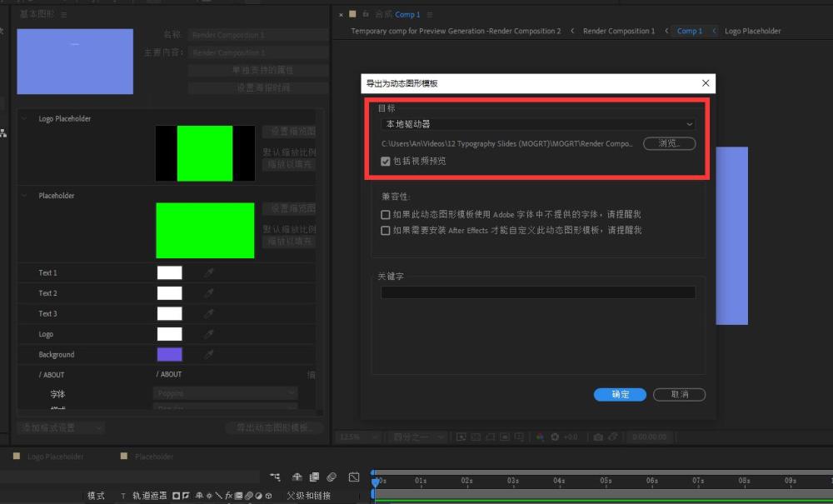
Task: Uncheck the 包括视频预览 checkbox
Action: coord(386,161)
